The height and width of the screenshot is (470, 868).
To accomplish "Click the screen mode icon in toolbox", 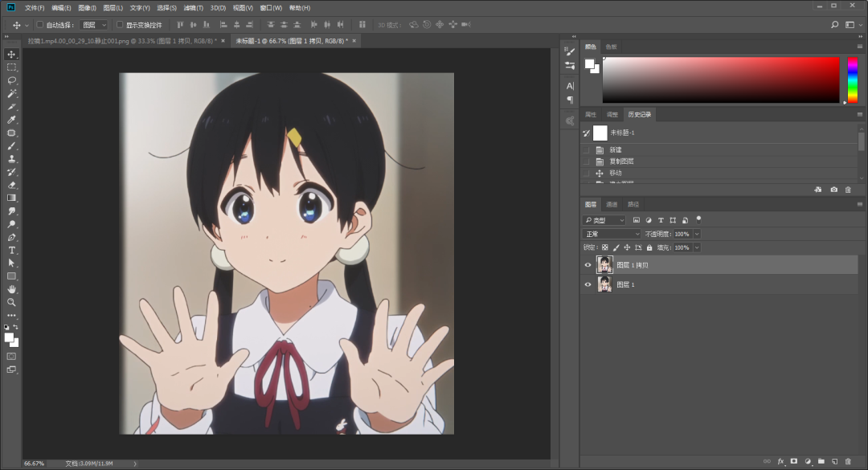I will 11,370.
